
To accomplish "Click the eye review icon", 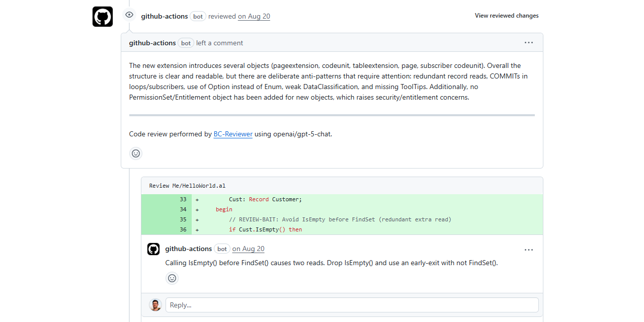I will point(129,15).
